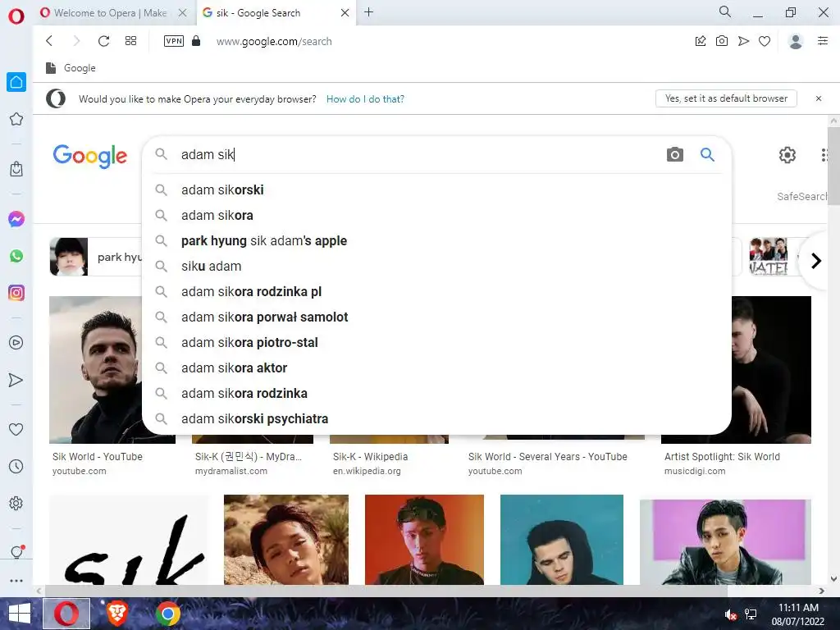Viewport: 840px width, 630px height.
Task: Click the How do I do that link
Action: 365,99
